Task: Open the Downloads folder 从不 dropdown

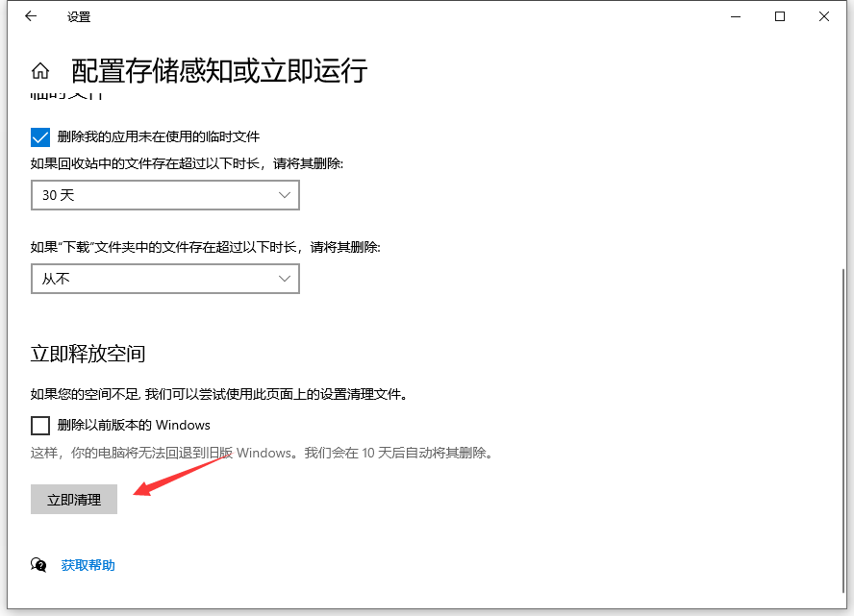Action: click(x=164, y=279)
